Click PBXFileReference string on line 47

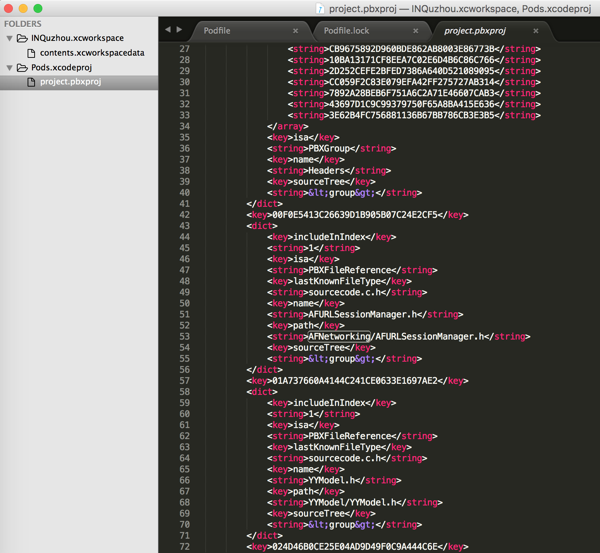pyautogui.click(x=350, y=270)
